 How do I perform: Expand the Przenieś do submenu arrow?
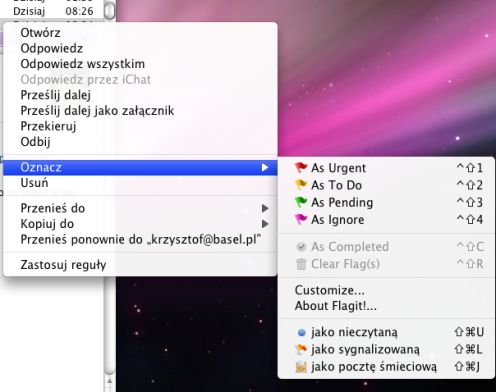265,208
